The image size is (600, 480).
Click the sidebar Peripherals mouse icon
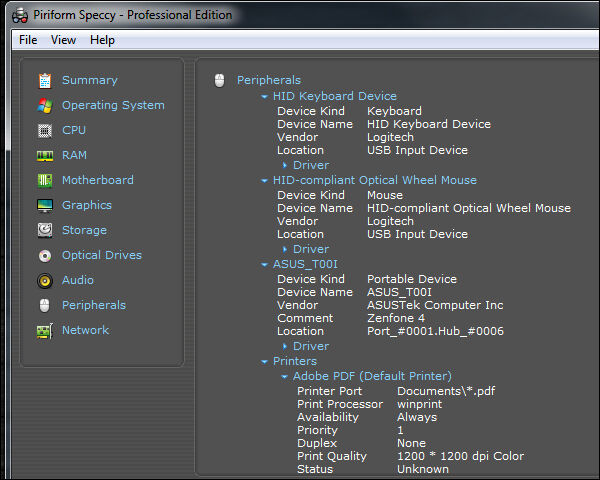coord(45,305)
